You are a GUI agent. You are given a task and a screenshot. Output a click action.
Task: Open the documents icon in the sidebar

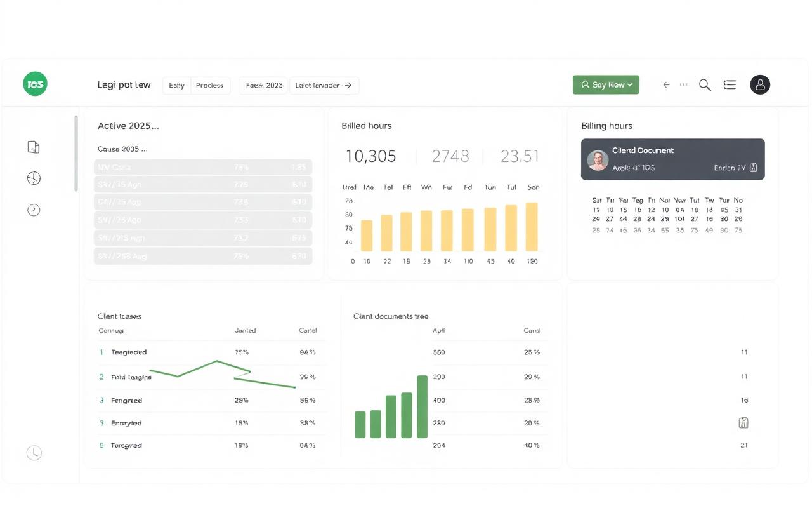(x=34, y=147)
